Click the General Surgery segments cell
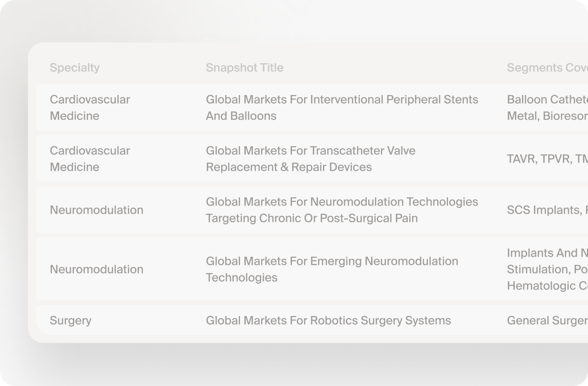 [x=547, y=320]
